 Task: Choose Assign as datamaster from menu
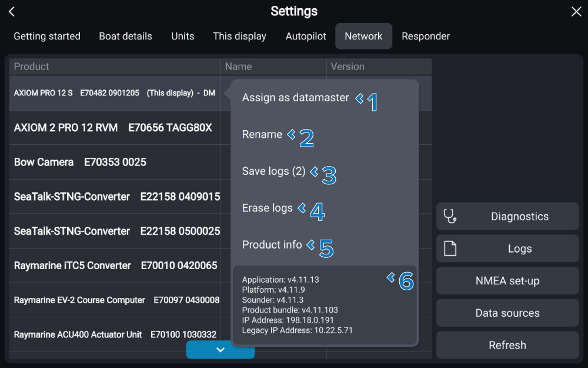[295, 98]
